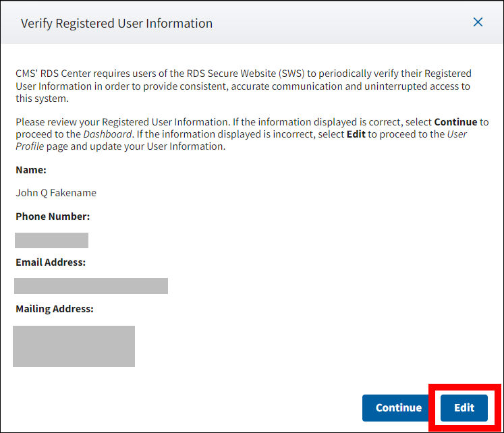Click the Mailing Address: label
This screenshot has height=433, width=504.
click(55, 309)
